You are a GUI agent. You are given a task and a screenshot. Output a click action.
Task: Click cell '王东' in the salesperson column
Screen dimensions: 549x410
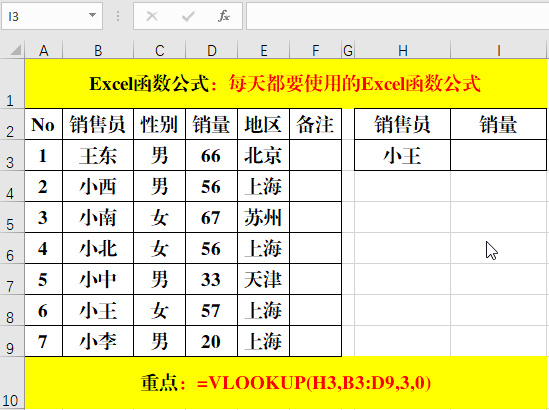(x=98, y=155)
